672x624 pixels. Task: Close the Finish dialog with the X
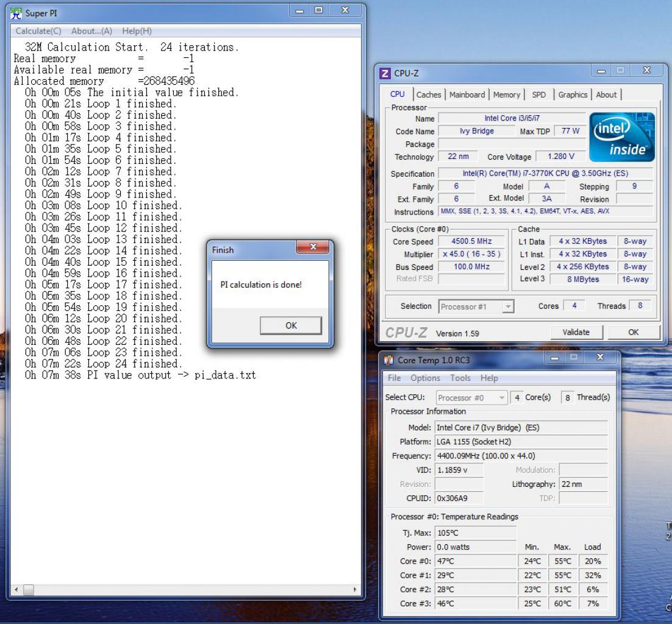313,247
